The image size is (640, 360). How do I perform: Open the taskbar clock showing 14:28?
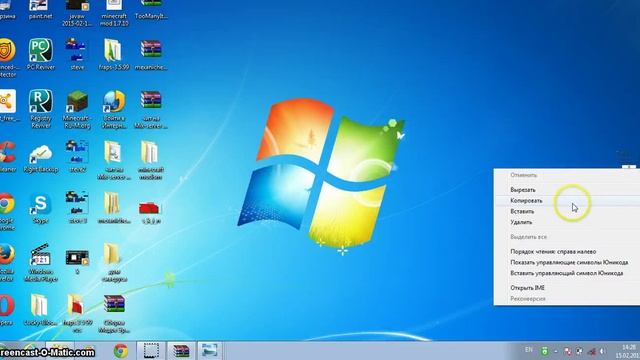point(629,351)
